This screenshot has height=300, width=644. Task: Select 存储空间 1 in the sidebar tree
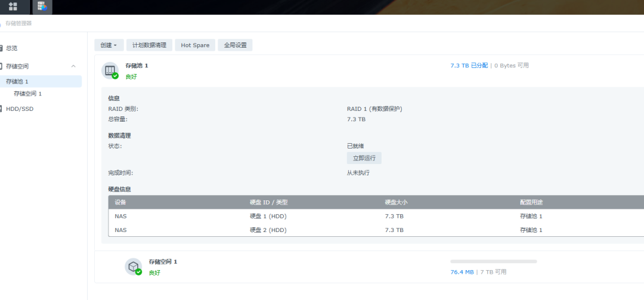tap(28, 94)
